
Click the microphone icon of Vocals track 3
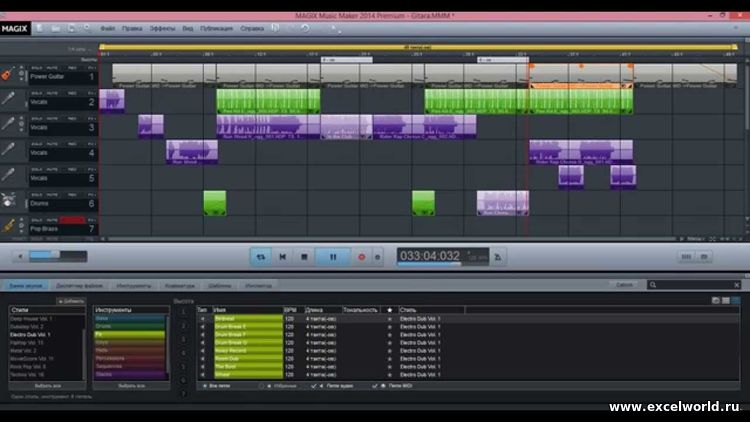[x=8, y=124]
